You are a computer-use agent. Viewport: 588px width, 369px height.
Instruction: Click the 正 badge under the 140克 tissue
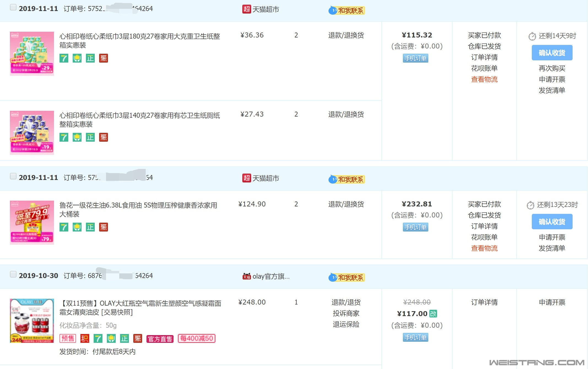[90, 137]
